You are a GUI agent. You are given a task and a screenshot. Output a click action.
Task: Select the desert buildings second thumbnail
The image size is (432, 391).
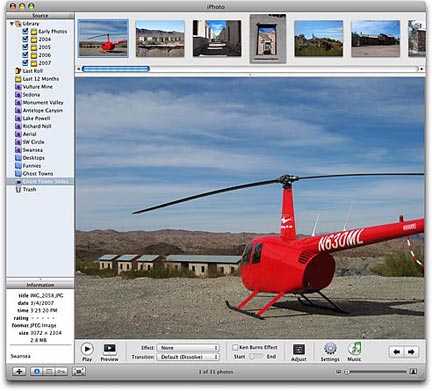pyautogui.click(x=160, y=38)
